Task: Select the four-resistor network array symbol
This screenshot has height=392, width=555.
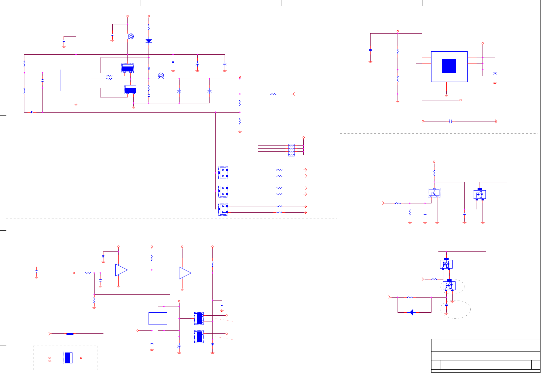Action: click(x=291, y=150)
